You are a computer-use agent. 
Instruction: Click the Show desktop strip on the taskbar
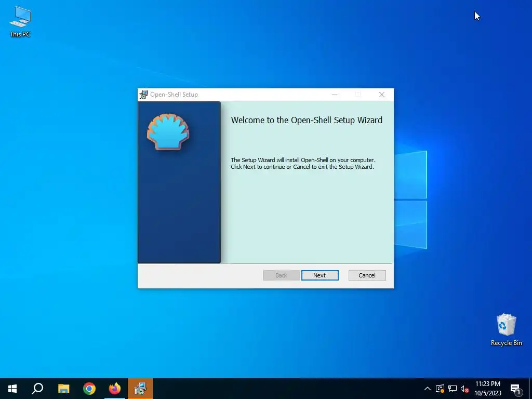pyautogui.click(x=530, y=389)
